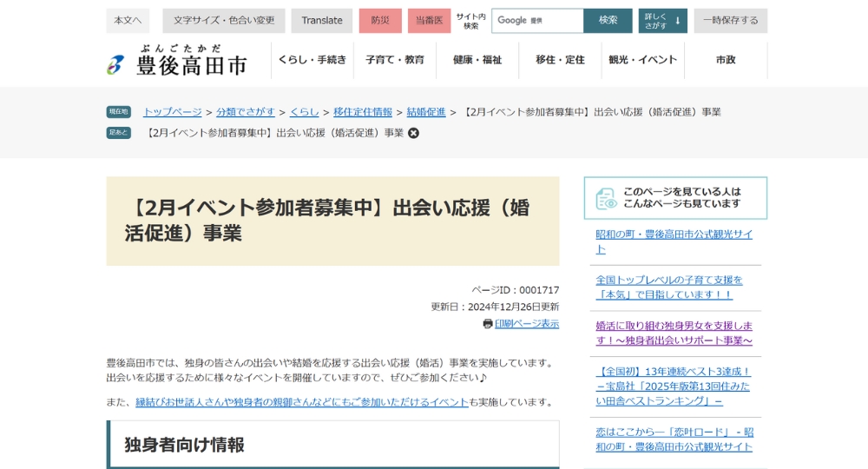This screenshot has height=469, width=868.
Task: Open the 防災 disaster prevention page
Action: tap(380, 21)
